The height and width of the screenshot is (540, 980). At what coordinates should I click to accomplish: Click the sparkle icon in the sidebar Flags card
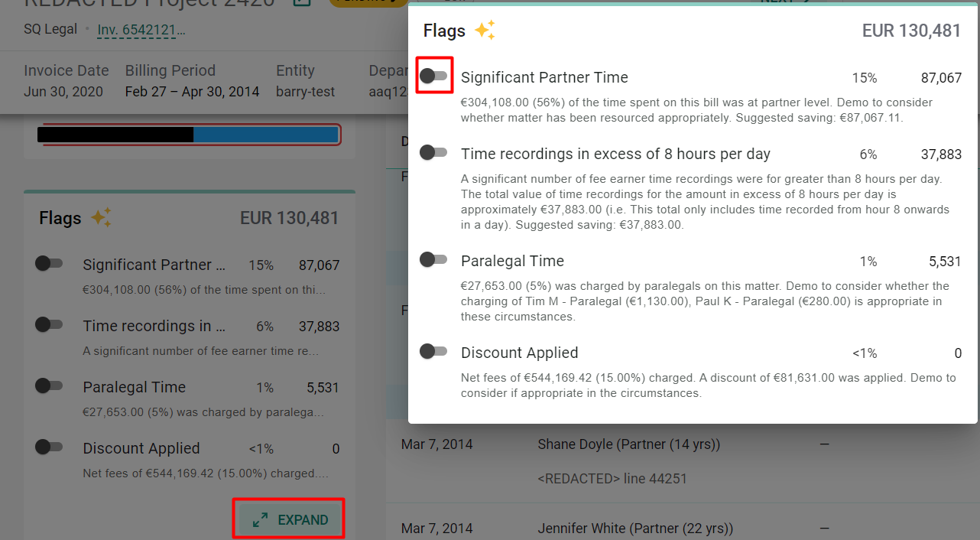pos(101,218)
